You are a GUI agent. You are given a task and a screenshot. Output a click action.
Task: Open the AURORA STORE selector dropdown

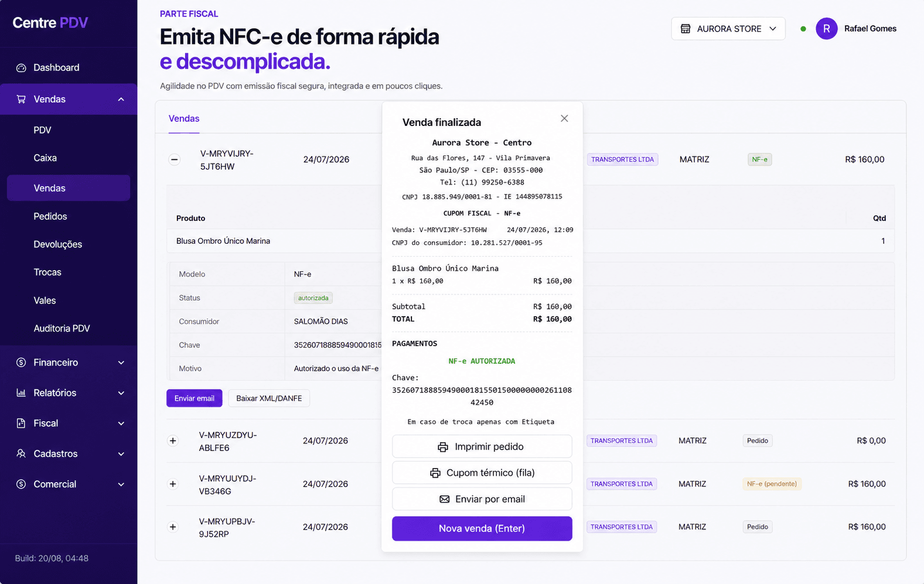click(728, 29)
